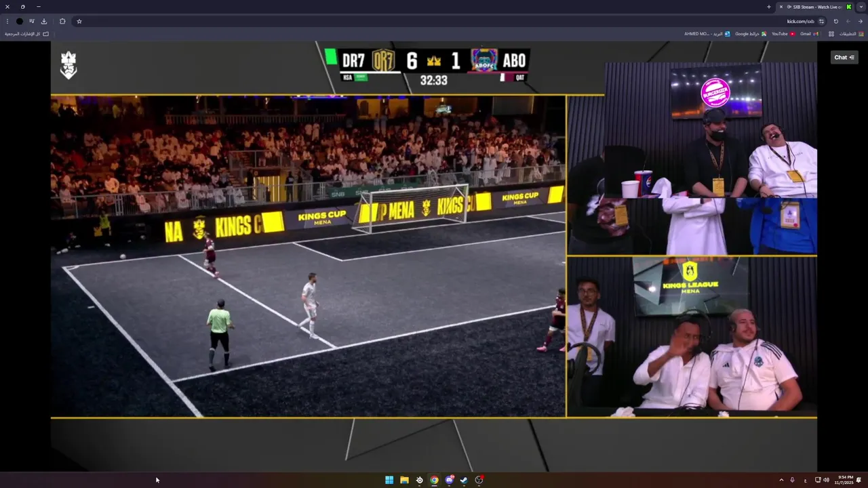Go forward one page
The height and width of the screenshot is (488, 868).
[x=848, y=21]
